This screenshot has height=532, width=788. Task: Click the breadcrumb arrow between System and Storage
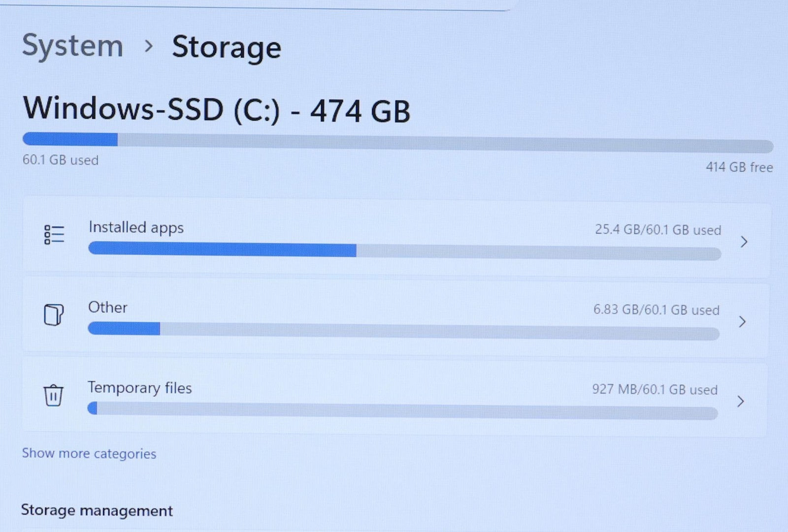(x=148, y=46)
